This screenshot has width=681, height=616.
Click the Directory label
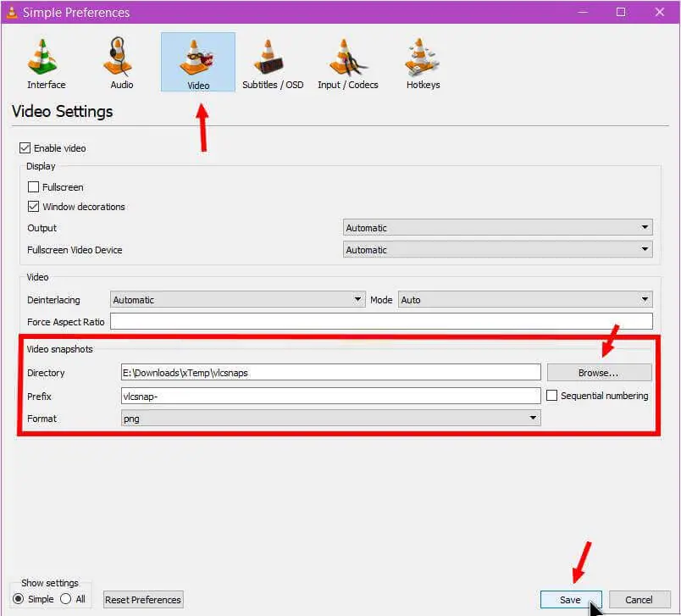46,373
